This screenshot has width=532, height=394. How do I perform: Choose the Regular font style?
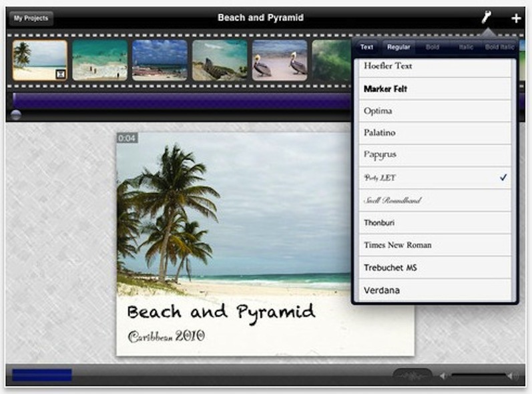[x=398, y=47]
